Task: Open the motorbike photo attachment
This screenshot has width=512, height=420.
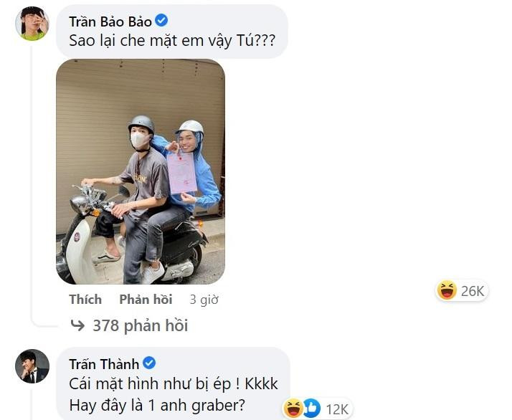Action: coord(141,171)
